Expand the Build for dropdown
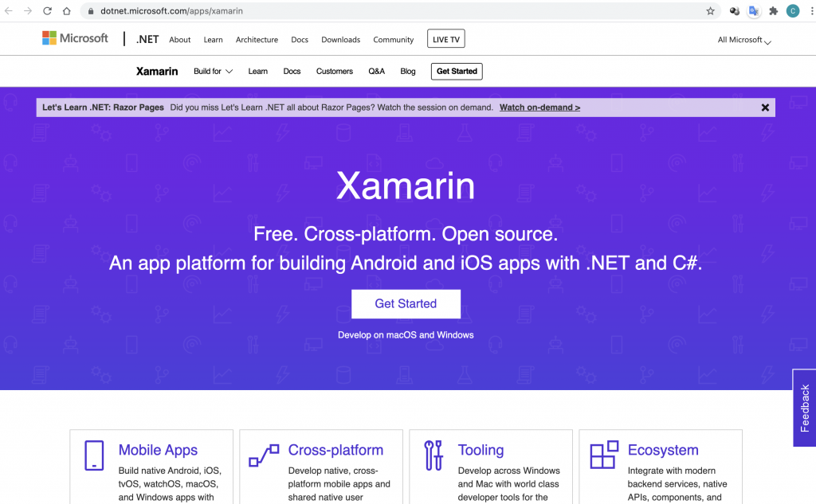The image size is (816, 504). click(x=213, y=71)
